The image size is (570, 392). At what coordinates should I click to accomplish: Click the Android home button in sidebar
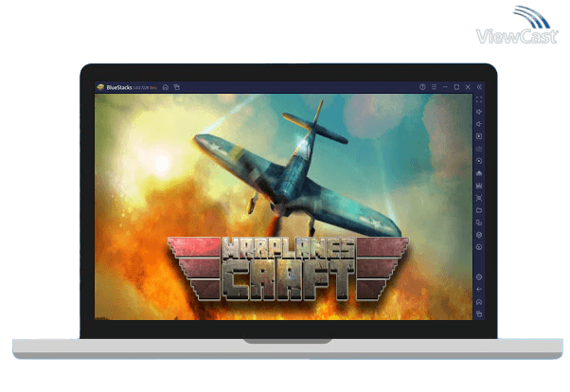(479, 302)
